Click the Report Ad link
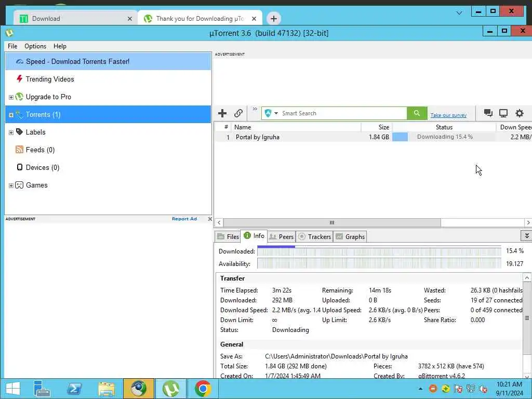532x399 pixels. (184, 219)
